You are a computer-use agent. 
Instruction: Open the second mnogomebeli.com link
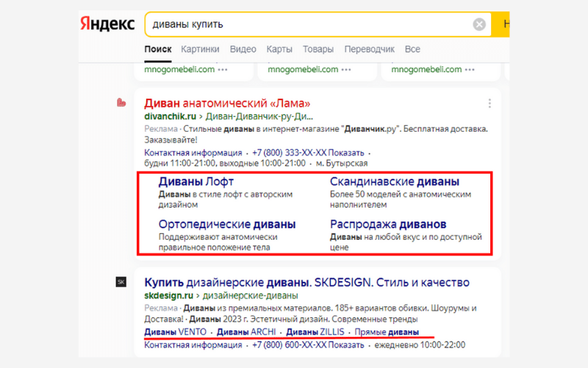coord(303,69)
